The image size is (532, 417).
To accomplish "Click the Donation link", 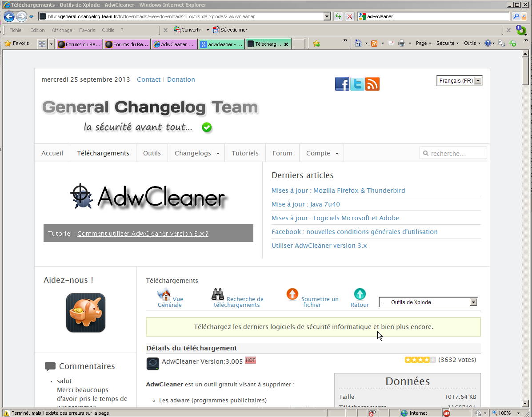I will (181, 79).
